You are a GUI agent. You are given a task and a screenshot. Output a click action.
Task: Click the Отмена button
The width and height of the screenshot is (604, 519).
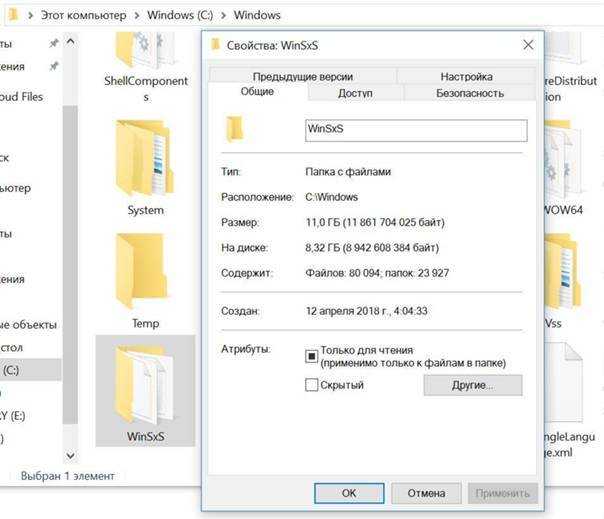click(426, 493)
